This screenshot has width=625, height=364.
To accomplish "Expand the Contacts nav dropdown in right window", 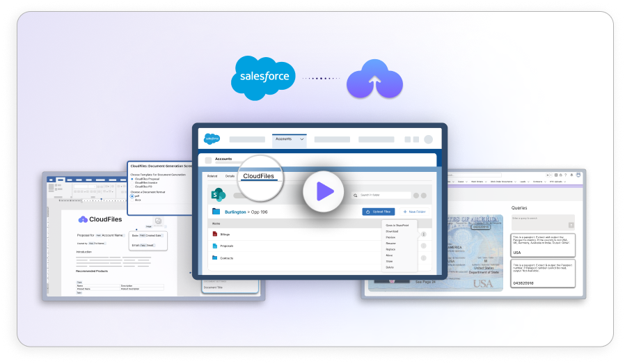I will pyautogui.click(x=545, y=182).
